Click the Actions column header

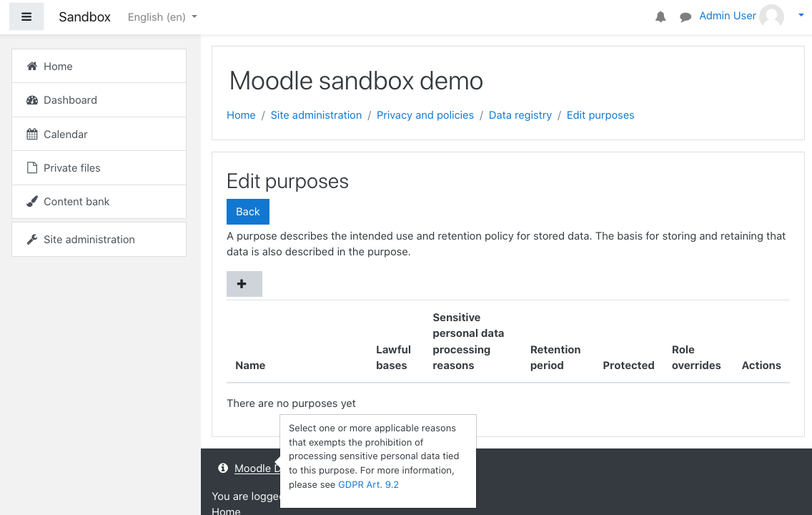pos(761,366)
